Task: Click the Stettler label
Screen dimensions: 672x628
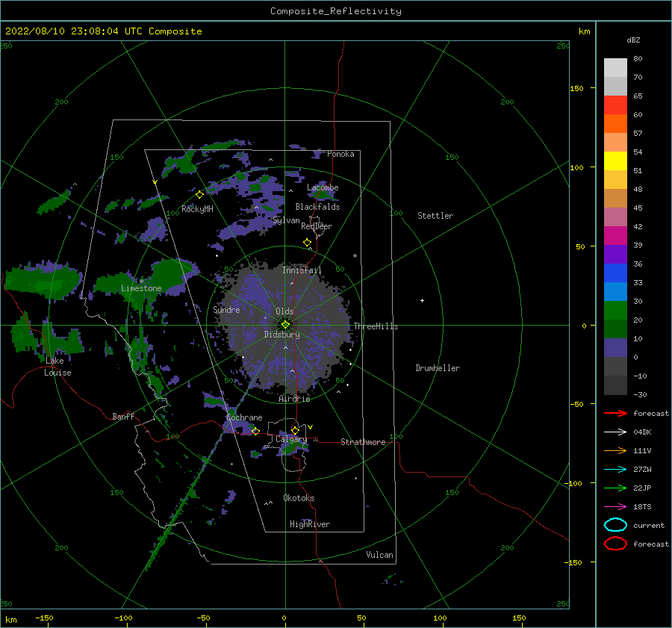Action: click(435, 216)
